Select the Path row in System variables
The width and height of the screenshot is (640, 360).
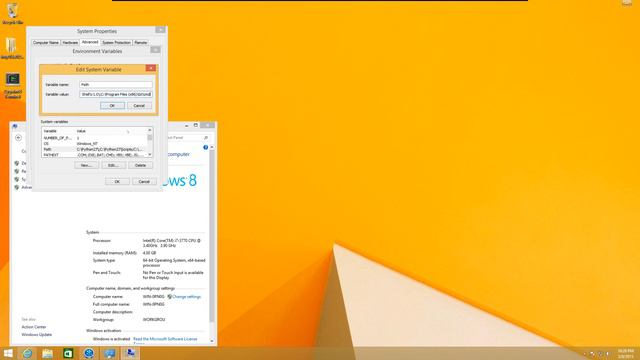pos(94,149)
